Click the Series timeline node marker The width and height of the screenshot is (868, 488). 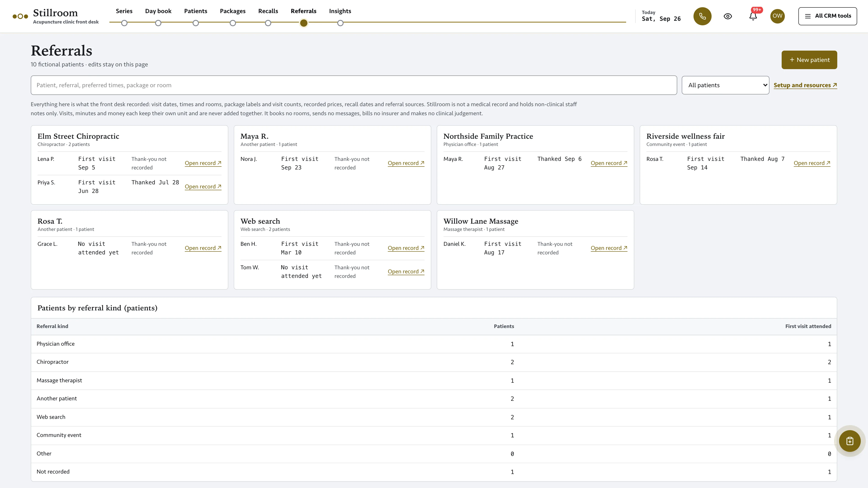124,23
